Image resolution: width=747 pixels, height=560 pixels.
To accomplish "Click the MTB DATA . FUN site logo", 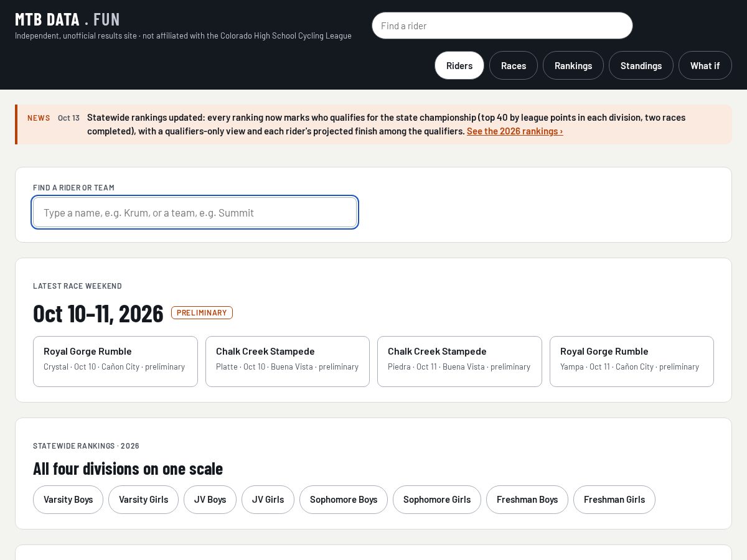I will [67, 19].
